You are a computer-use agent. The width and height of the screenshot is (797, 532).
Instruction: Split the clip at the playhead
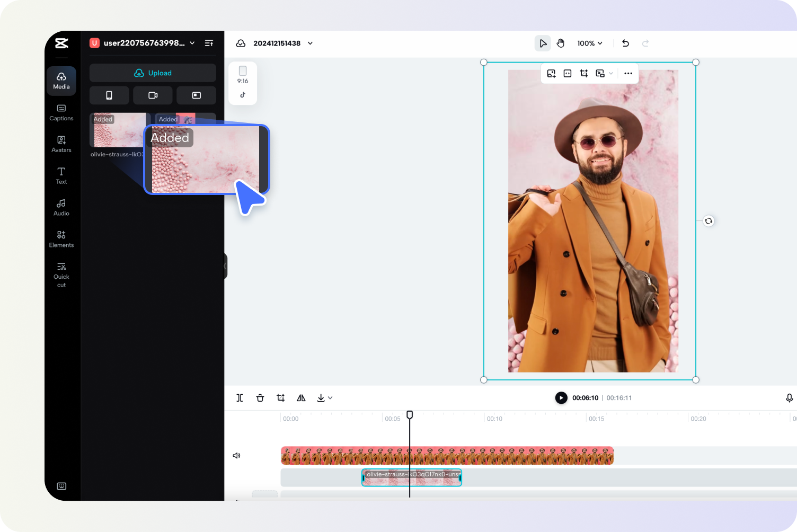point(240,398)
